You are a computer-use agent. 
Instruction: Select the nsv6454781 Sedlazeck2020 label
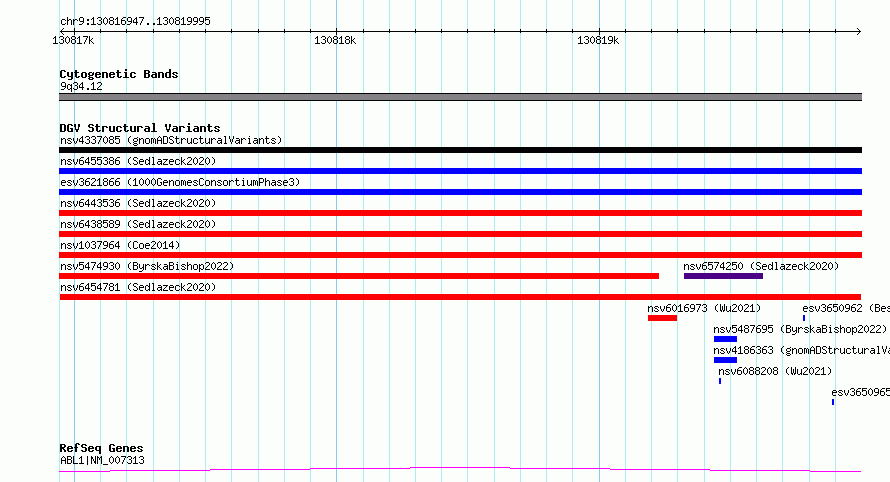(x=138, y=287)
